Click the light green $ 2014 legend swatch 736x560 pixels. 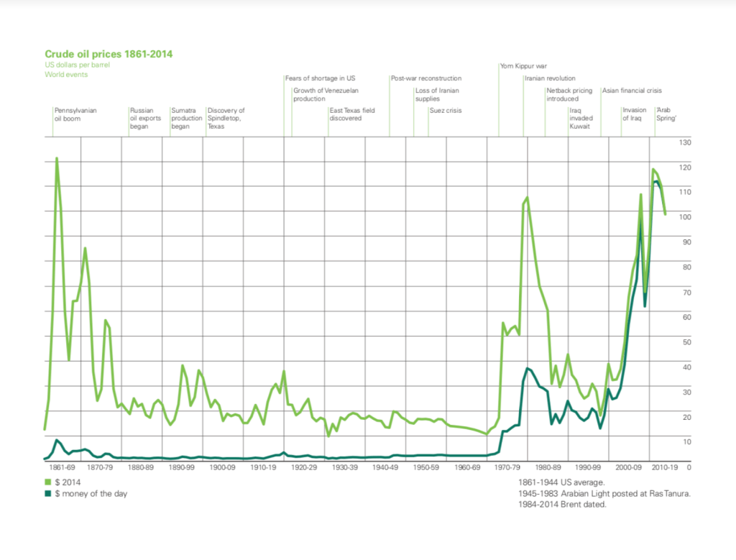pos(49,481)
